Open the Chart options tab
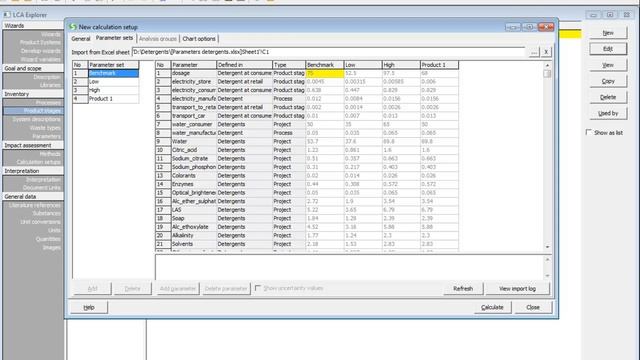This screenshot has height=360, width=640. tap(199, 39)
